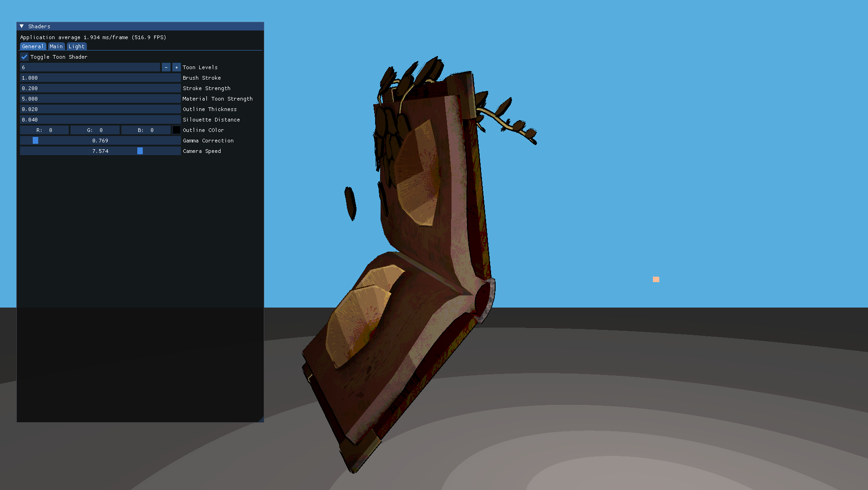The width and height of the screenshot is (868, 490).
Task: Click the Outline Thickness value field
Action: (x=100, y=109)
